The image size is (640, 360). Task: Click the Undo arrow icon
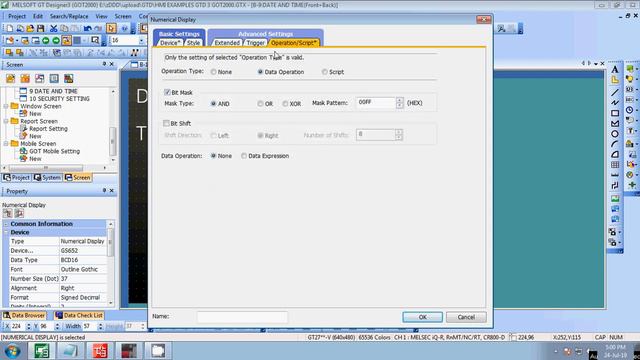pos(87,29)
